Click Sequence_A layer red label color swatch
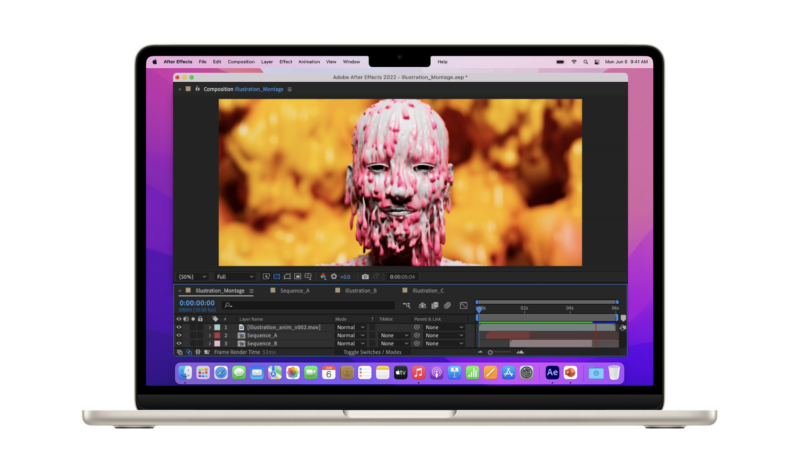This screenshot has height=467, width=800. [217, 335]
